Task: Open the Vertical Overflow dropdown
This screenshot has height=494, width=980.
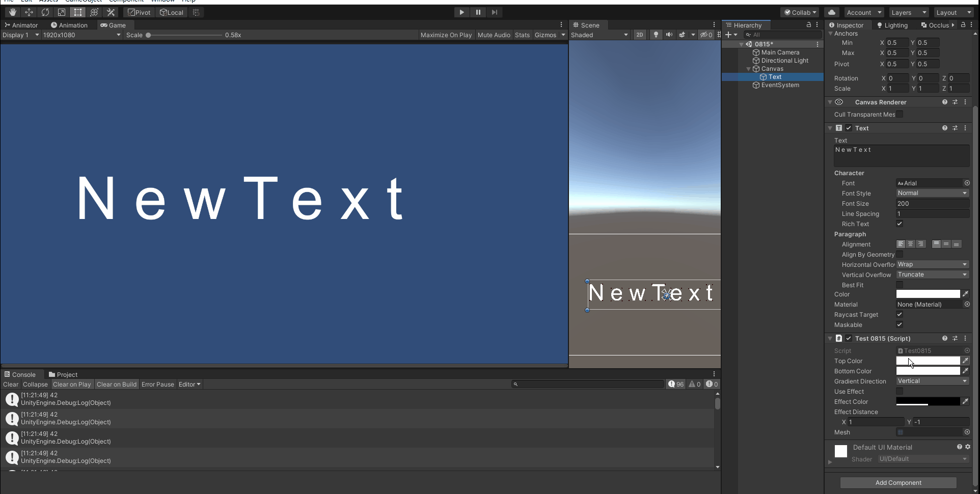Action: click(933, 275)
